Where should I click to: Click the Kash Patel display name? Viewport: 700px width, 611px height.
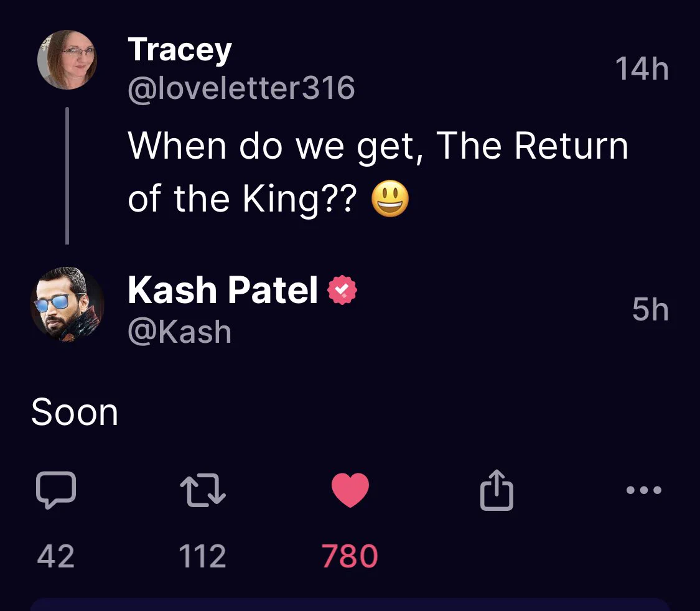[x=223, y=290]
